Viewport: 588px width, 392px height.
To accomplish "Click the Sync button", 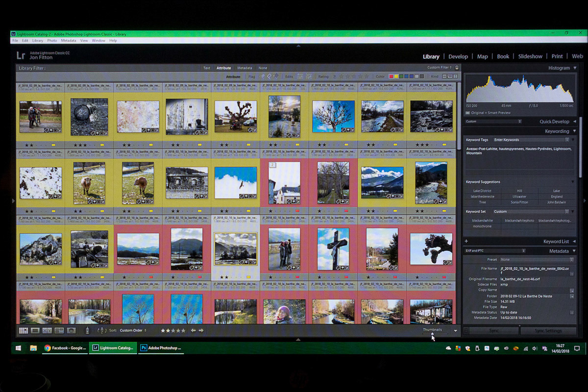I will point(494,331).
